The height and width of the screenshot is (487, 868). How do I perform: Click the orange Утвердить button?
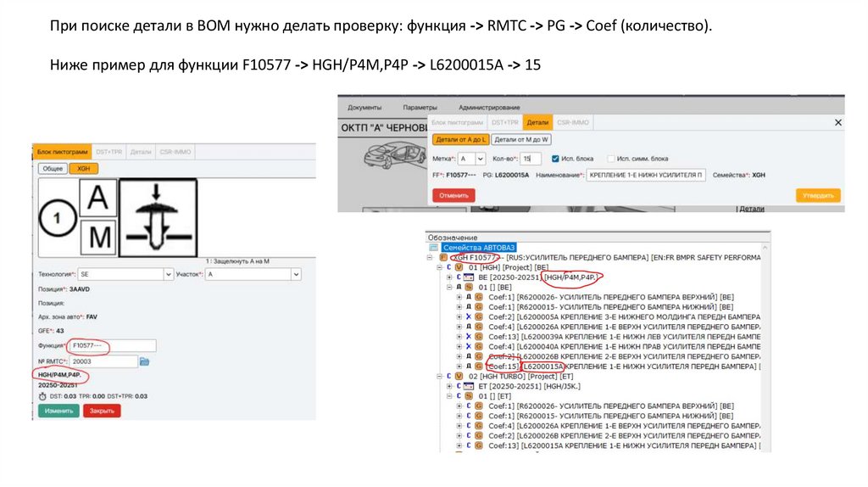click(x=818, y=195)
